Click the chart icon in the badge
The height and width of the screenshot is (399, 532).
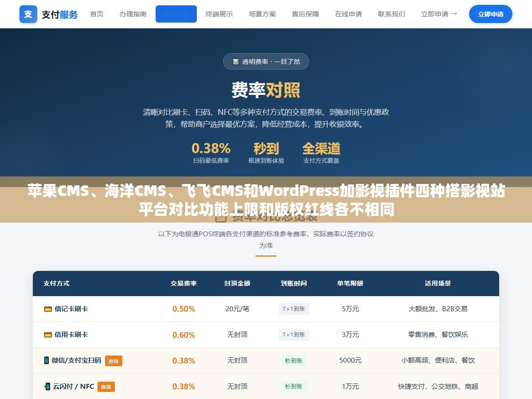[236, 62]
